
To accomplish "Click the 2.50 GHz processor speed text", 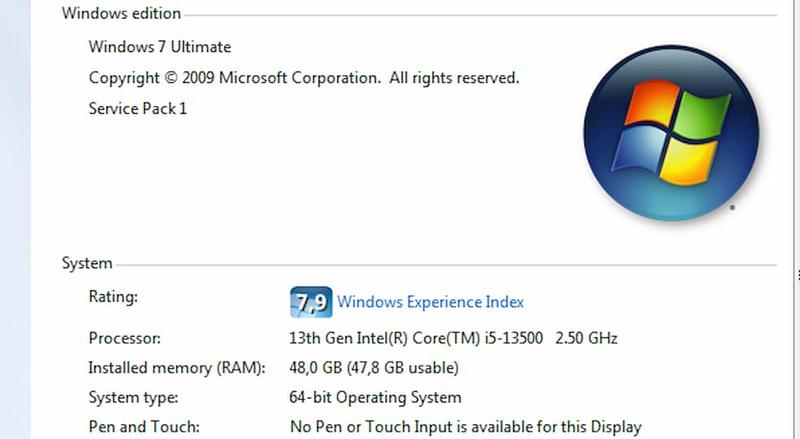I will 586,338.
